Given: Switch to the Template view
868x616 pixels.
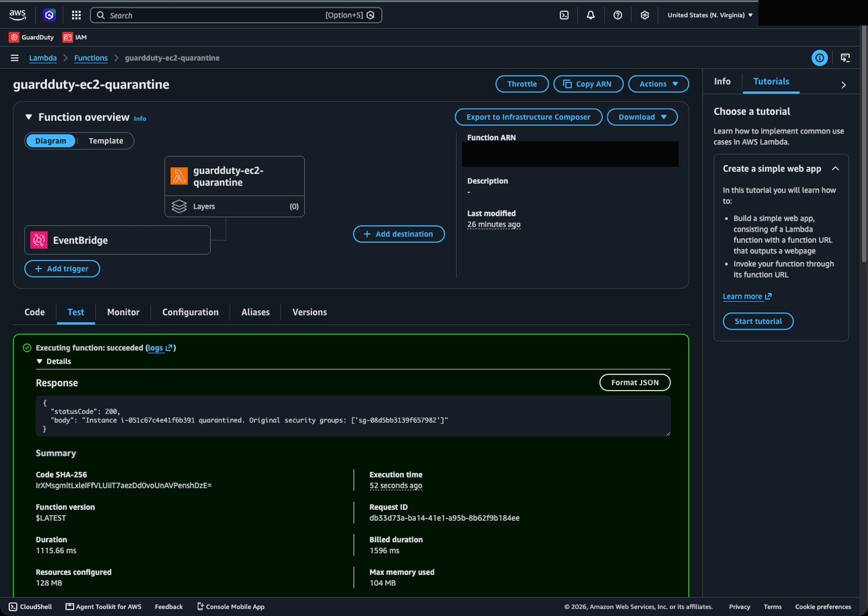Looking at the screenshot, I should pyautogui.click(x=106, y=141).
